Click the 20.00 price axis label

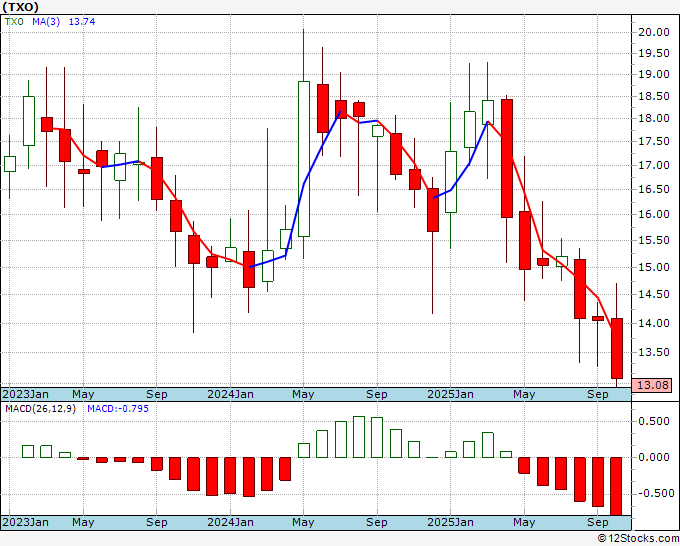(654, 32)
